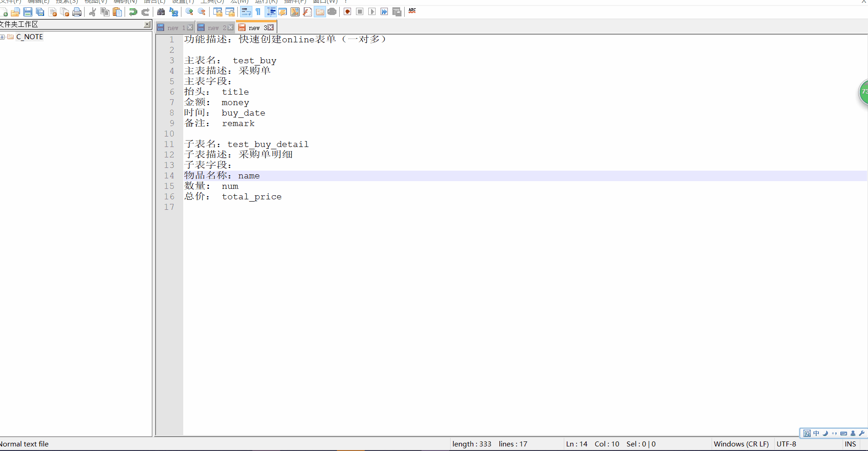Click the word total_price in the editor
Image resolution: width=868 pixels, height=451 pixels.
pos(252,197)
